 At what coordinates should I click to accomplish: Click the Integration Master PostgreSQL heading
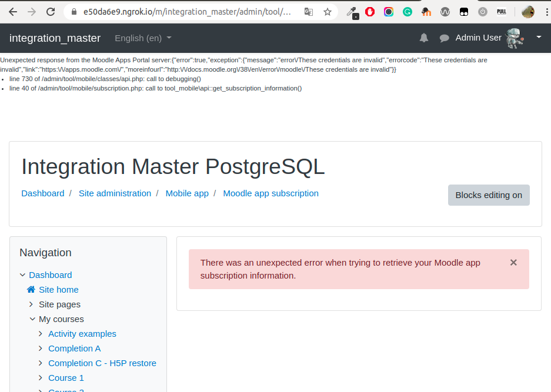(173, 166)
